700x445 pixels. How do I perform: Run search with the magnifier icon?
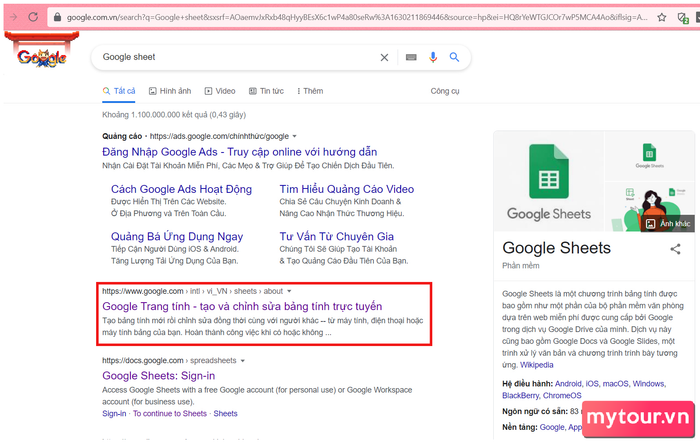[x=454, y=57]
